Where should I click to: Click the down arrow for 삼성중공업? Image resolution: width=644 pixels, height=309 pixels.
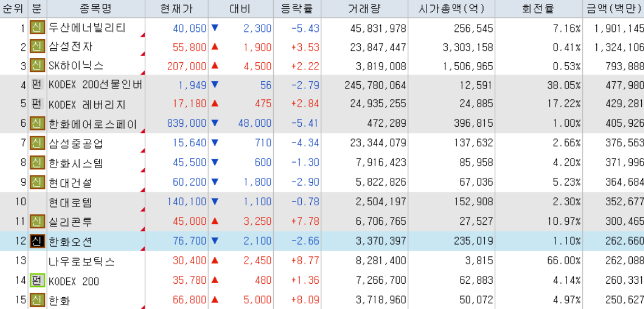tap(214, 142)
